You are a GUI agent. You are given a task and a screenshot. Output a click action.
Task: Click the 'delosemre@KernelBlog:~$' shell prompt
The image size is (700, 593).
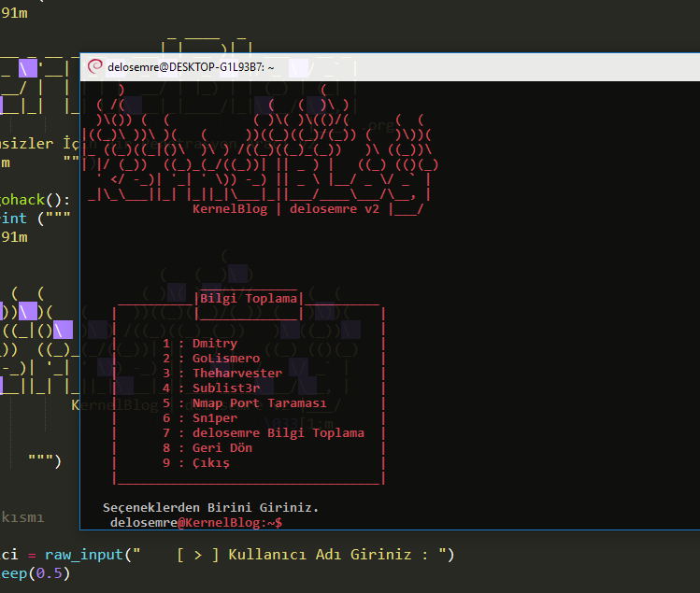click(196, 523)
